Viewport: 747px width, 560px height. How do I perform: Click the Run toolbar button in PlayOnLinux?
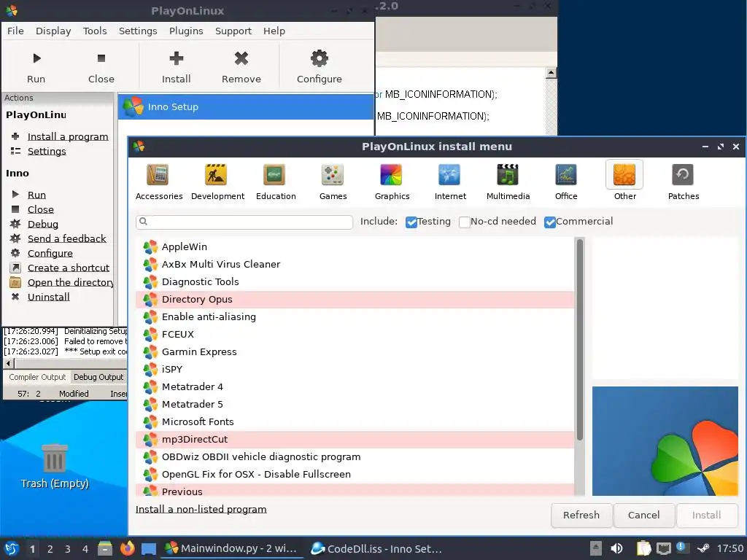pos(36,67)
